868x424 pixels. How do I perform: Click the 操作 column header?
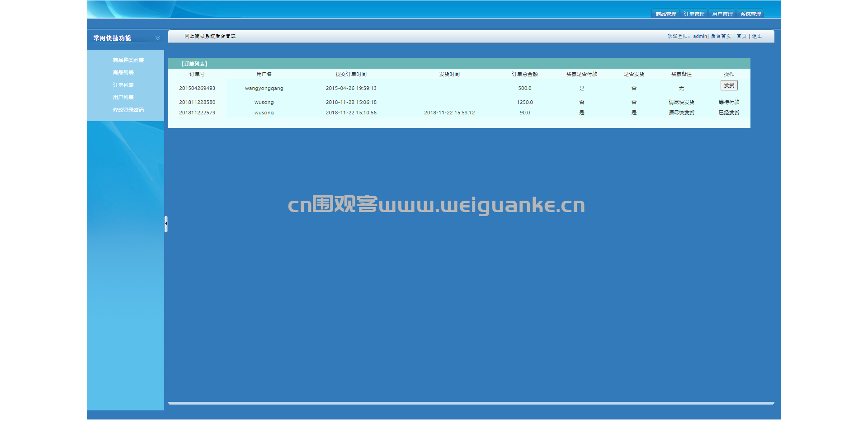click(729, 74)
